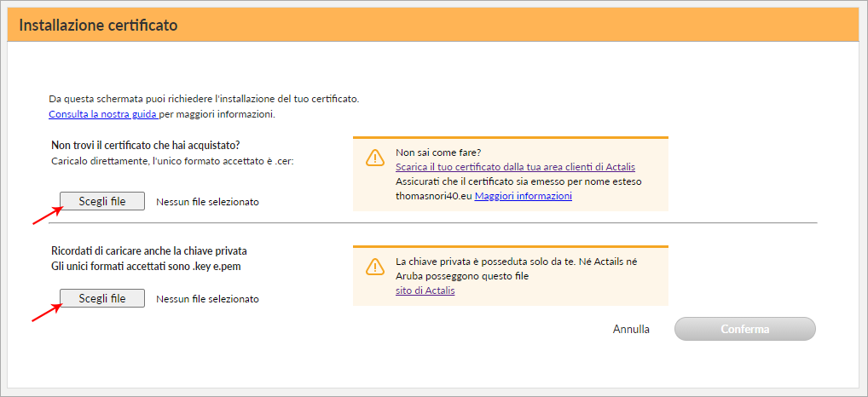Click the greyed-out Conferma button

click(x=745, y=329)
